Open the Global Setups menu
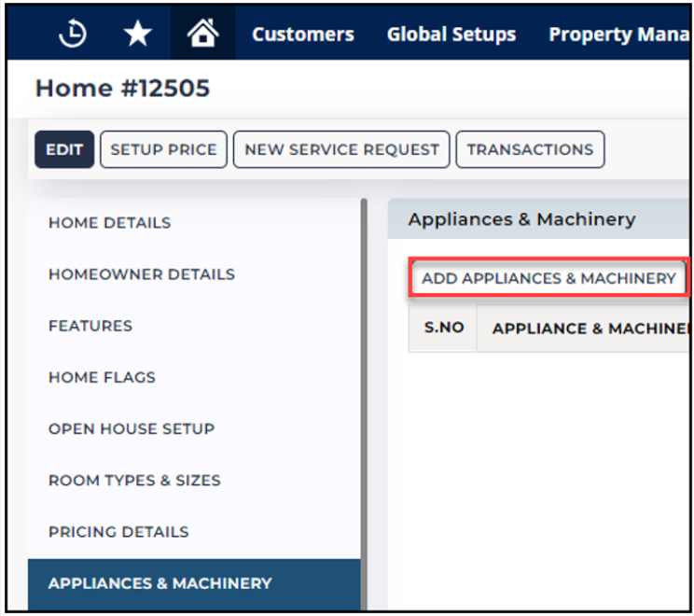 coord(451,35)
